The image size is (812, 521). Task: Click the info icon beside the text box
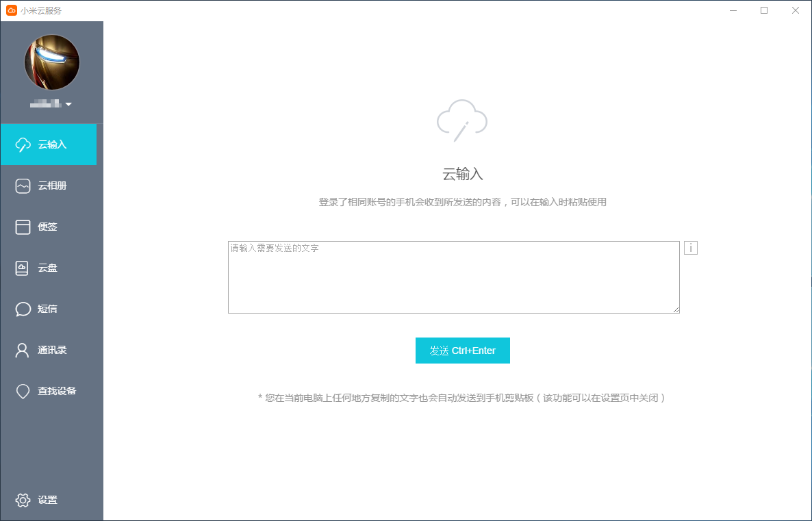pyautogui.click(x=691, y=248)
